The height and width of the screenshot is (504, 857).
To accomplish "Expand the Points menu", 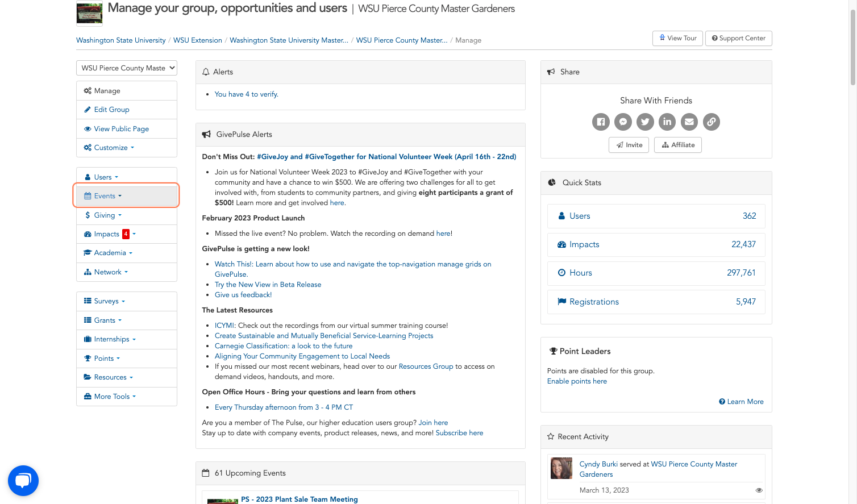I will pyautogui.click(x=127, y=359).
